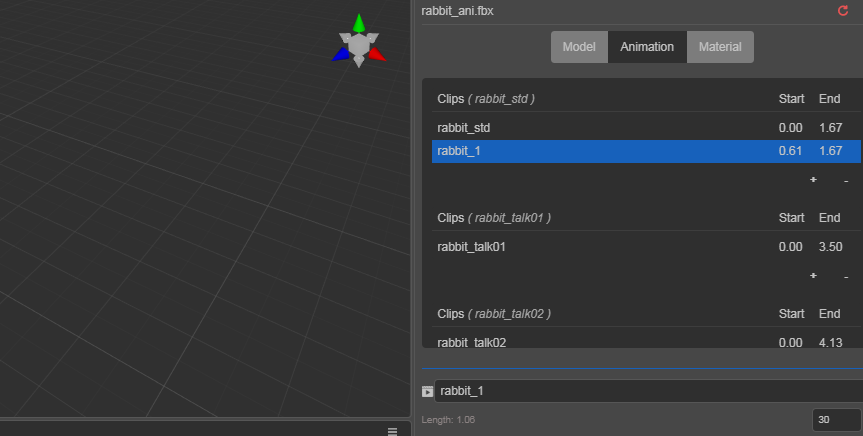Select the rabbit_std clip row
Image resolution: width=863 pixels, height=436 pixels.
pyautogui.click(x=646, y=128)
